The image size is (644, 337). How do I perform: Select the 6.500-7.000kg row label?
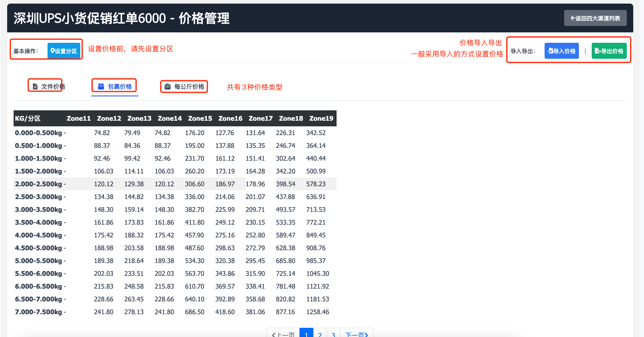coord(38,299)
